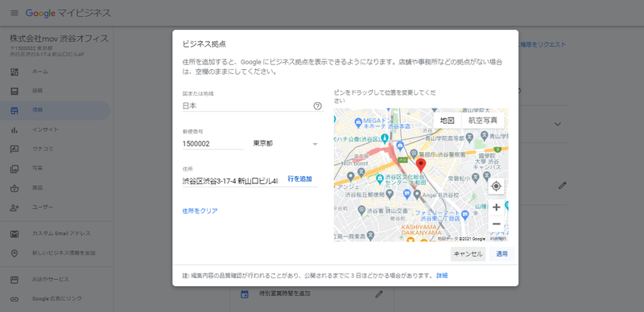
Task: Open ホーム in the sidebar
Action: [x=40, y=72]
